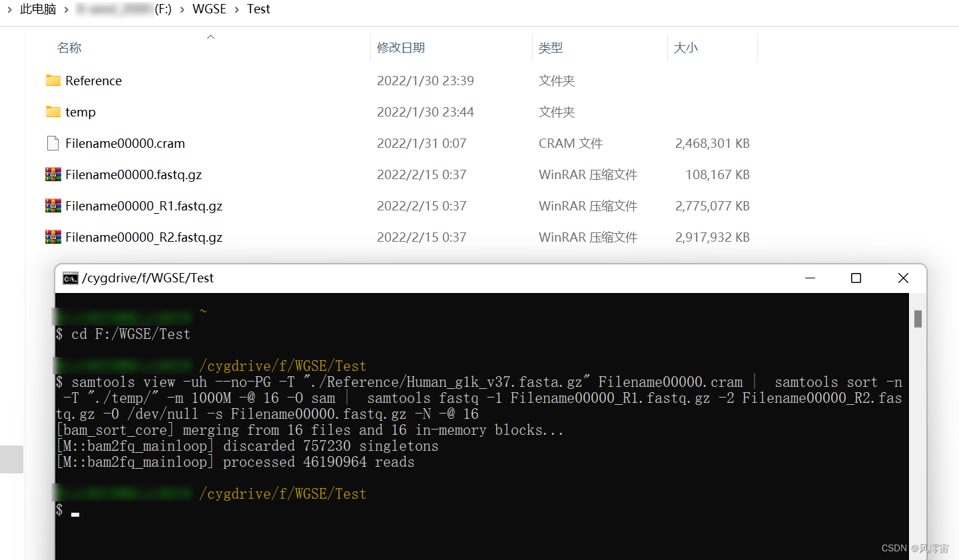Screen dimensions: 959x560
Task: Click the terminal window scrollbar thumb
Action: 917,320
